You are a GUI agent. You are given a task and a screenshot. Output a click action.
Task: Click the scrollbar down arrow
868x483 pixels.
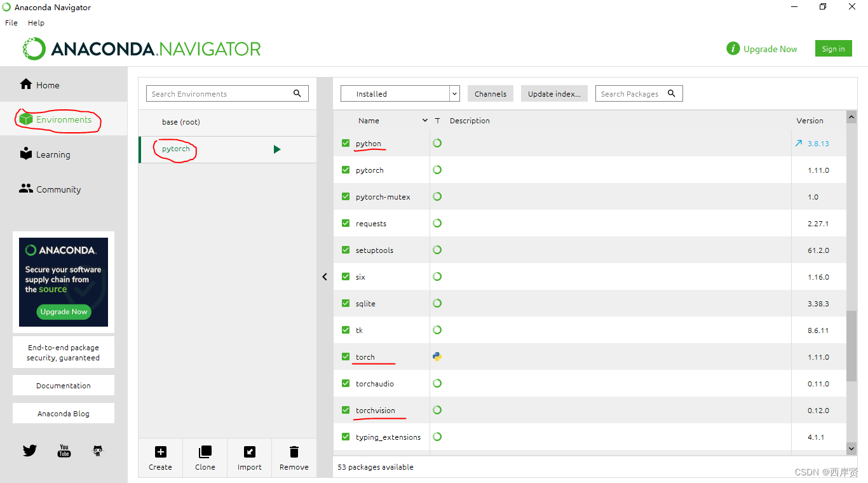pyautogui.click(x=851, y=449)
